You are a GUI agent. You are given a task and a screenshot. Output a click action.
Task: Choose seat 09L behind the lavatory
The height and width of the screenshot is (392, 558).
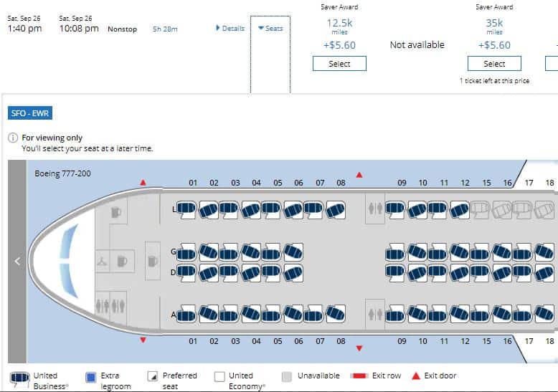coord(395,209)
